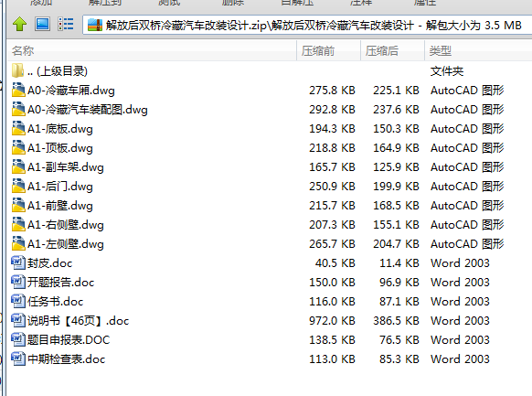
Task: Click the DWG icon for A1-右侧壁.dwg
Action: click(18, 224)
